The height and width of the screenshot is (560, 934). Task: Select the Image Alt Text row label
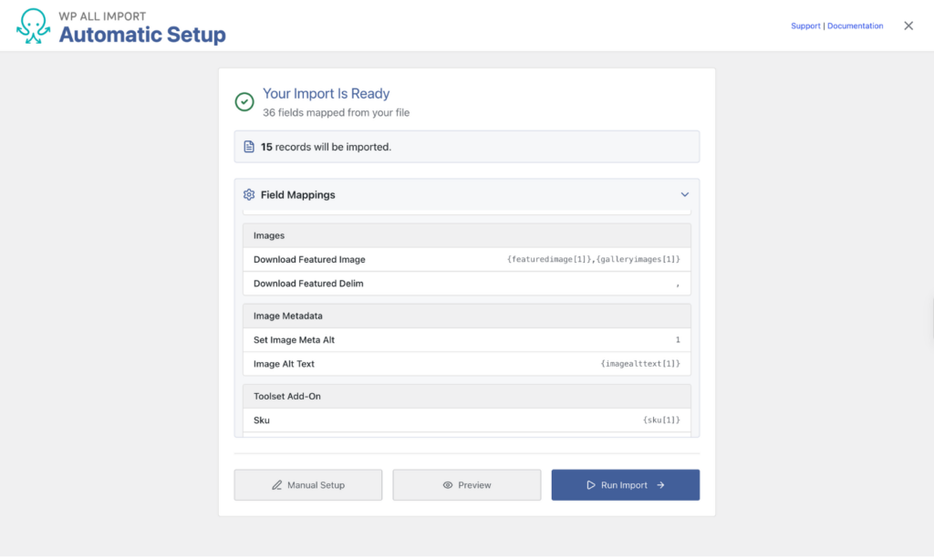[x=284, y=363]
